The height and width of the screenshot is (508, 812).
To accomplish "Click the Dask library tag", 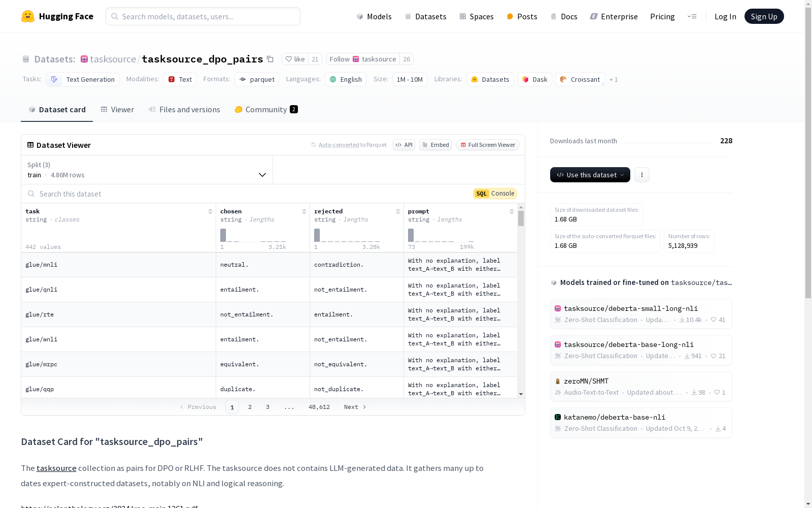I will click(x=534, y=79).
